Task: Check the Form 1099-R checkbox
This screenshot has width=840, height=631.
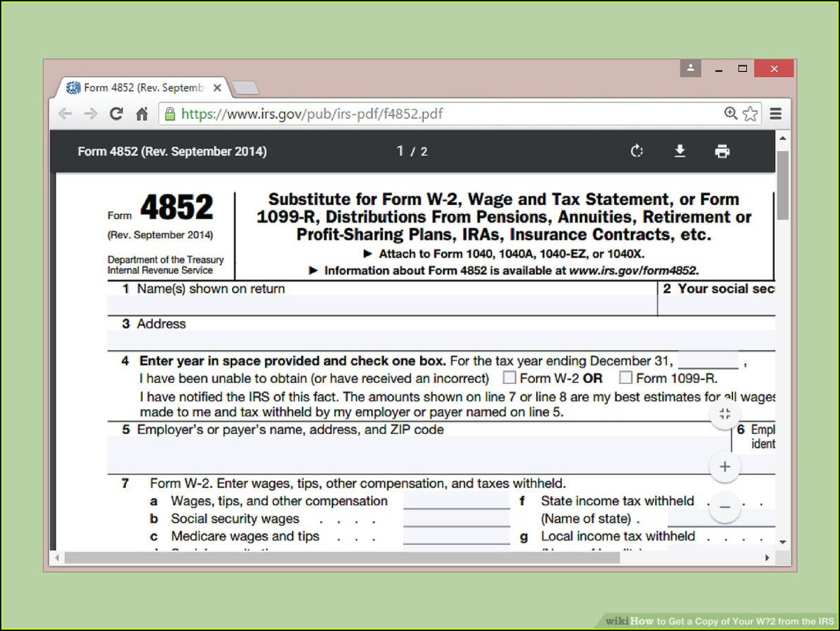Action: [625, 377]
